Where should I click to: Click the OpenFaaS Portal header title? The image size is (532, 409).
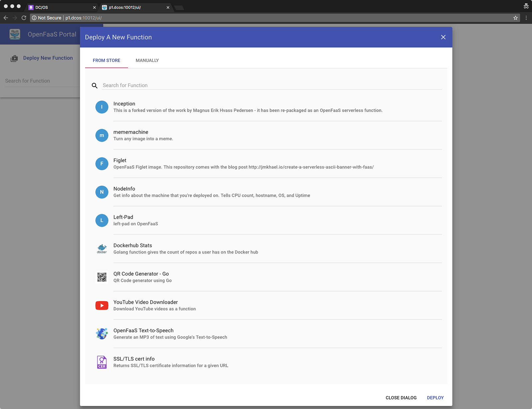tap(52, 34)
